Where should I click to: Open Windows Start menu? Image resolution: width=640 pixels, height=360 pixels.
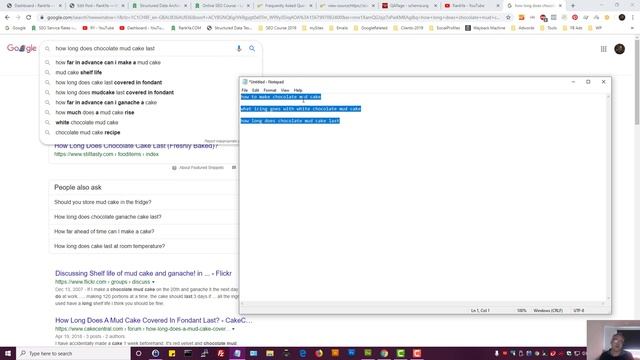pos(8,353)
